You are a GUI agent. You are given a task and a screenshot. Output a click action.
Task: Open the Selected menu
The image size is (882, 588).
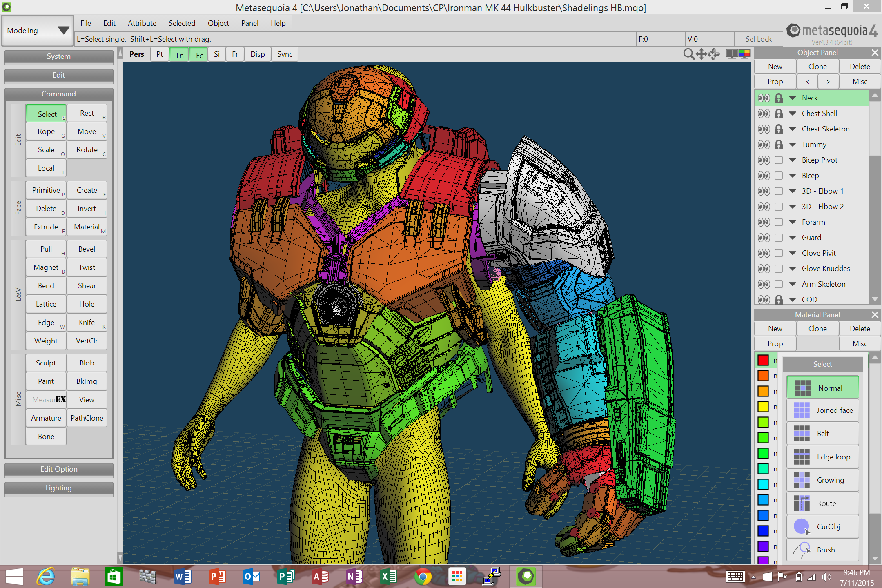pos(182,23)
